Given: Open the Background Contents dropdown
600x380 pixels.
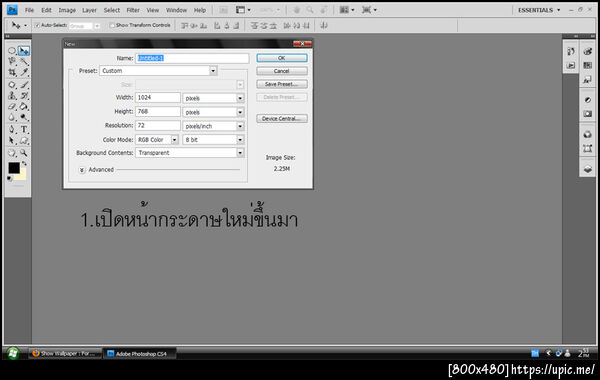Looking at the screenshot, I should pyautogui.click(x=189, y=153).
